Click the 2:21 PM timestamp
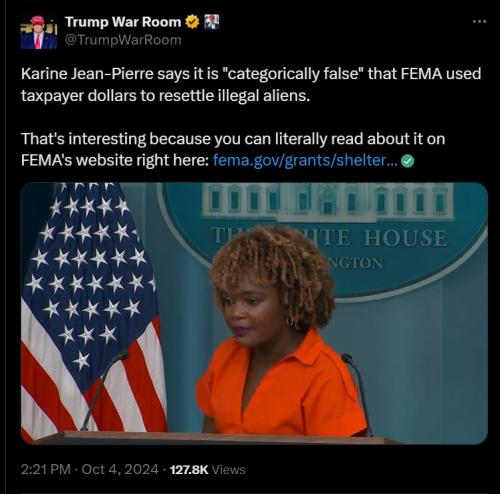This screenshot has height=494, width=500. coord(46,470)
